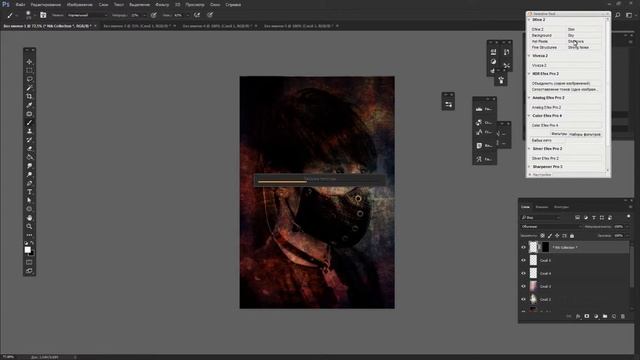Viewport: 640px width, 360px height.
Task: Select the Crop tool
Action: (x=29, y=96)
